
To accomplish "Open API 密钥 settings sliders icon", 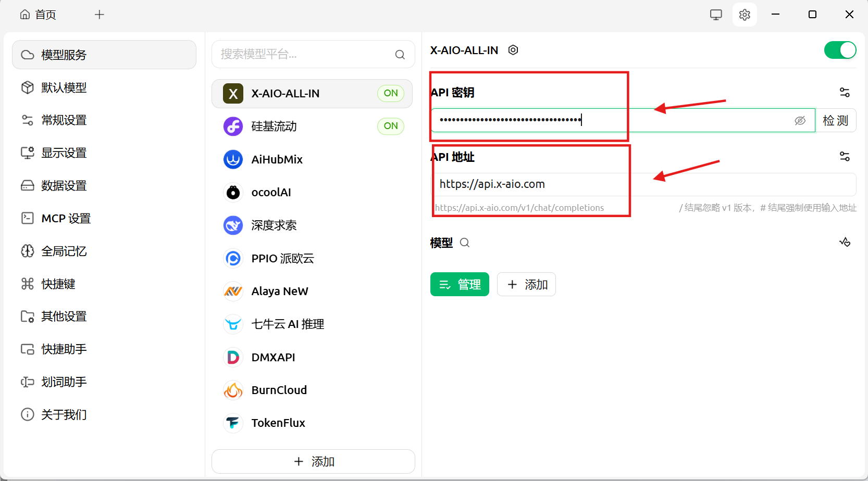I will (x=845, y=93).
